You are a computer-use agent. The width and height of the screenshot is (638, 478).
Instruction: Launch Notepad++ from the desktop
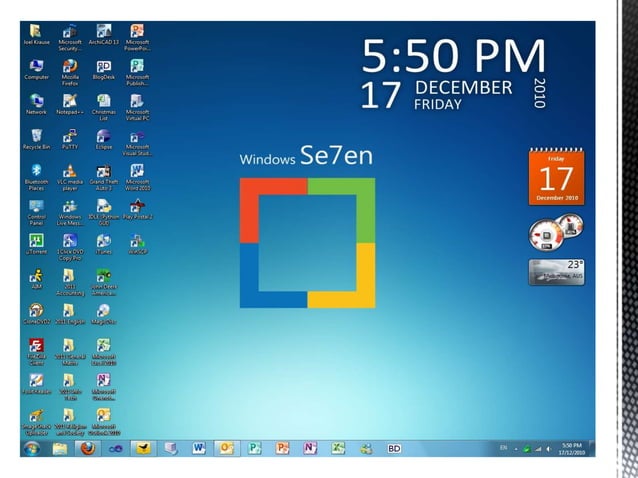tap(70, 105)
